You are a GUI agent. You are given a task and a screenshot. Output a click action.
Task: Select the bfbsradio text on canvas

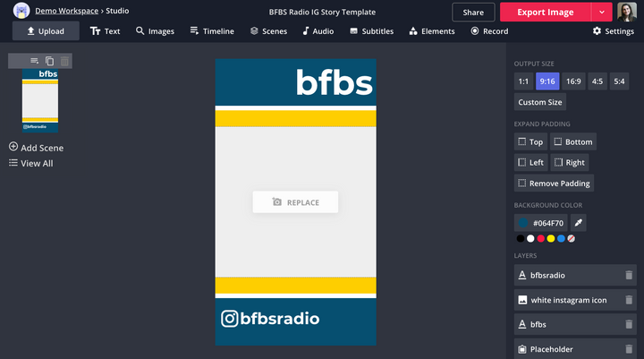point(280,319)
